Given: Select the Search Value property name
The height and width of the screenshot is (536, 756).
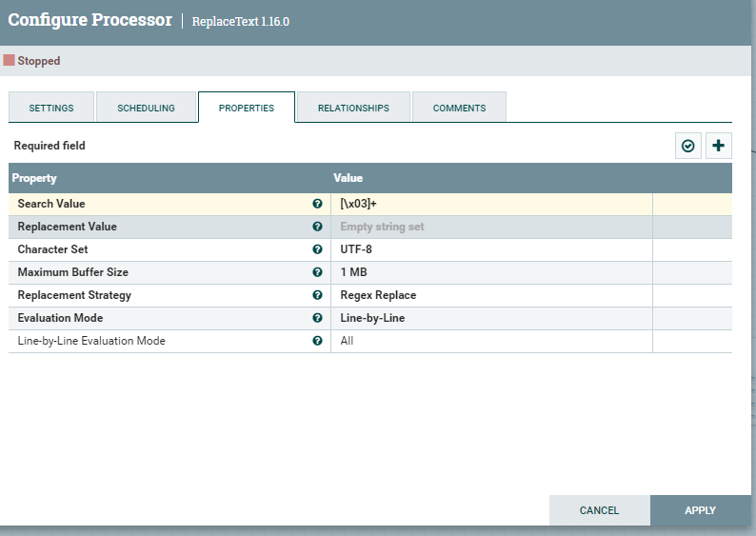Looking at the screenshot, I should (x=51, y=204).
